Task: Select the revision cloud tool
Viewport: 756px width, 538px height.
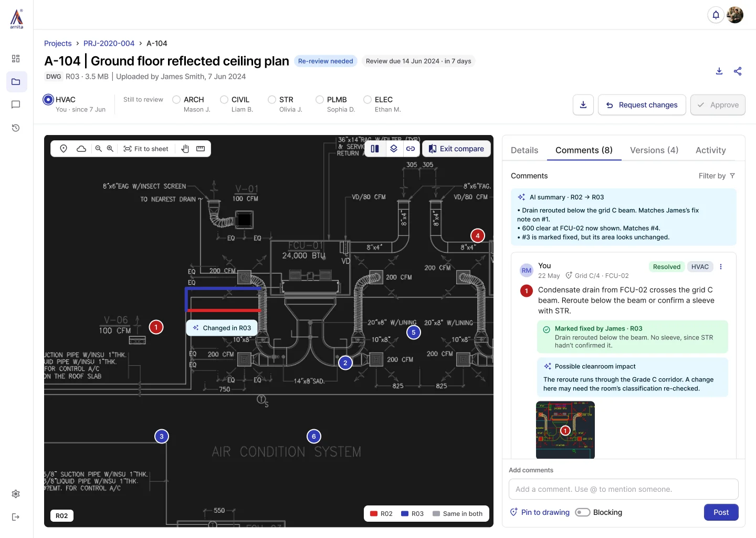Action: tap(81, 149)
